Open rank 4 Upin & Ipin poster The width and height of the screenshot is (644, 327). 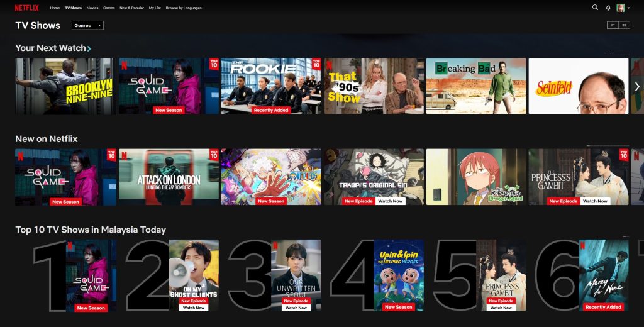point(398,275)
